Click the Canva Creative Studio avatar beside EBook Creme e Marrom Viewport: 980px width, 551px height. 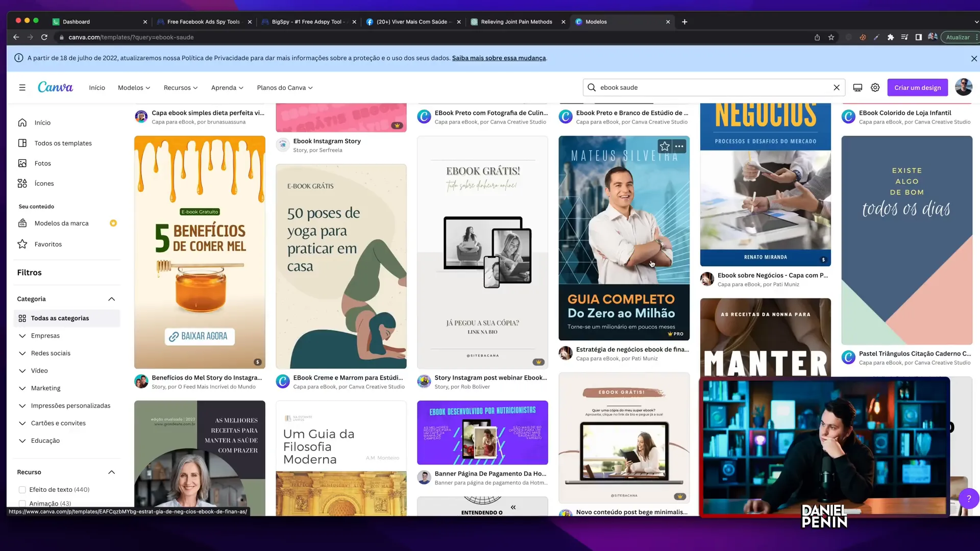pyautogui.click(x=283, y=382)
